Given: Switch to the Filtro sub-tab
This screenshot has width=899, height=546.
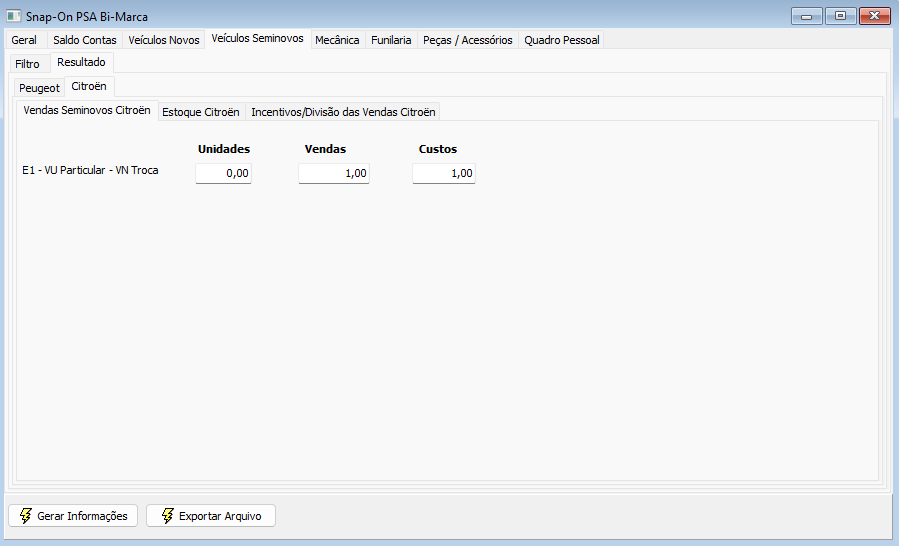Looking at the screenshot, I should point(28,64).
